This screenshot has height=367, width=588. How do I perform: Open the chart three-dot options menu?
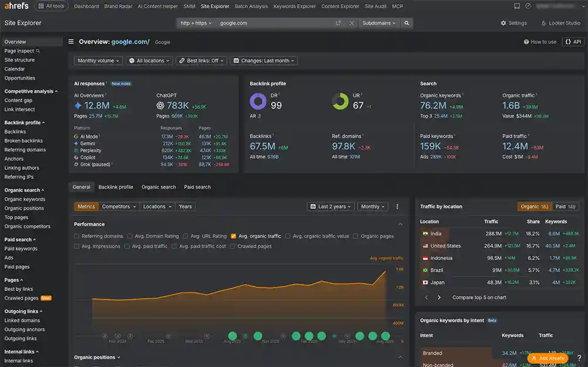[x=397, y=206]
